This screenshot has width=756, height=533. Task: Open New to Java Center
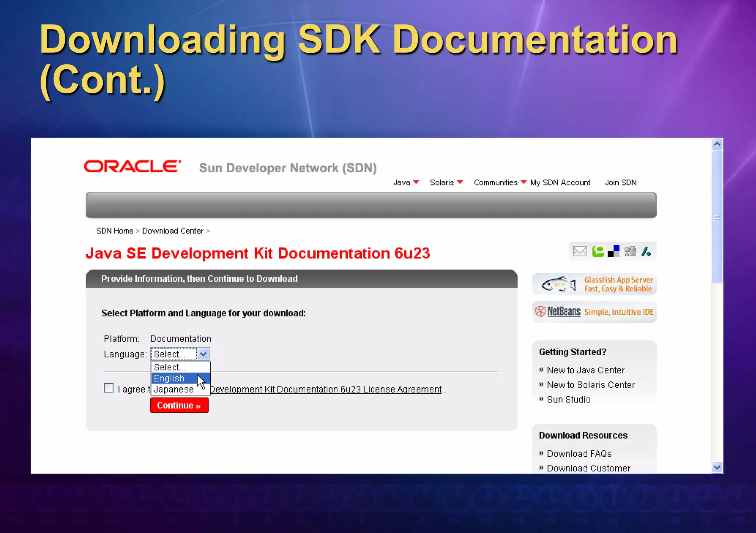585,370
